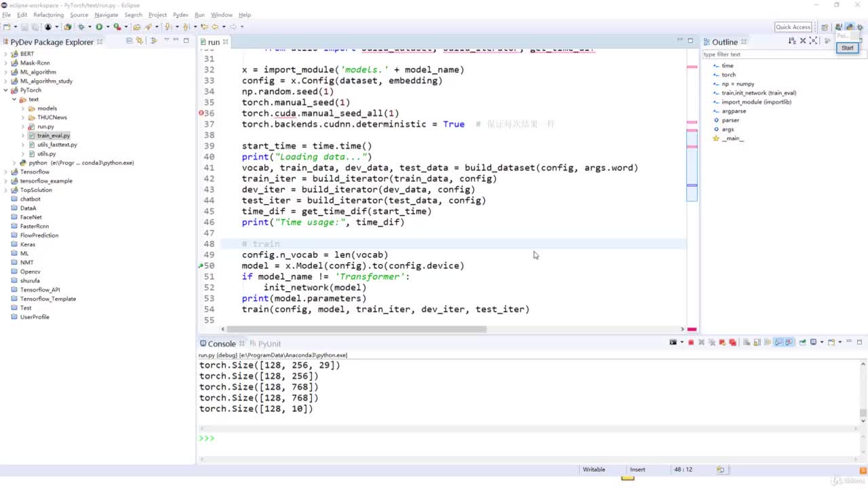Image resolution: width=868 pixels, height=490 pixels.
Task: Click Collapse All in Package Explorer
Action: (x=129, y=41)
